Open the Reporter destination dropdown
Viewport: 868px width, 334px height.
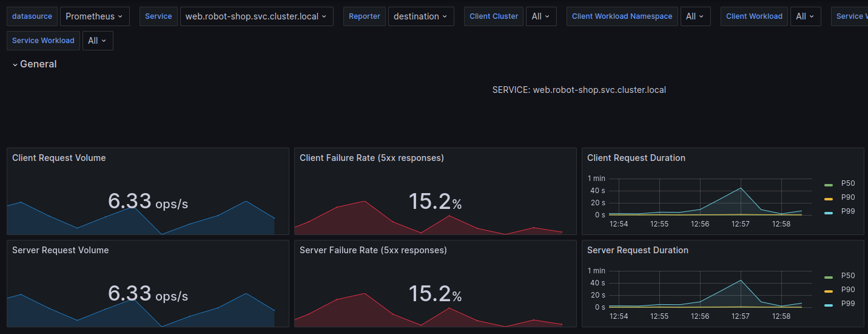(421, 16)
